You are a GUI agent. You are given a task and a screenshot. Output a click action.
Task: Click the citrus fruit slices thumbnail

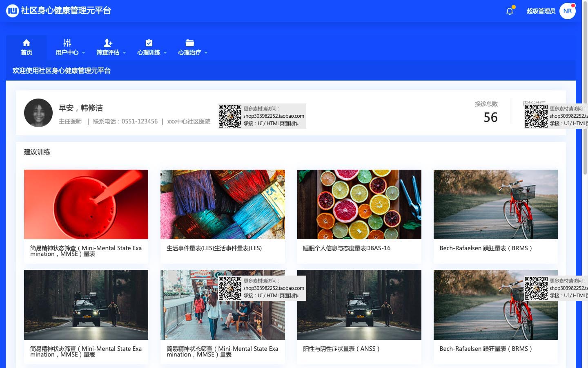359,204
